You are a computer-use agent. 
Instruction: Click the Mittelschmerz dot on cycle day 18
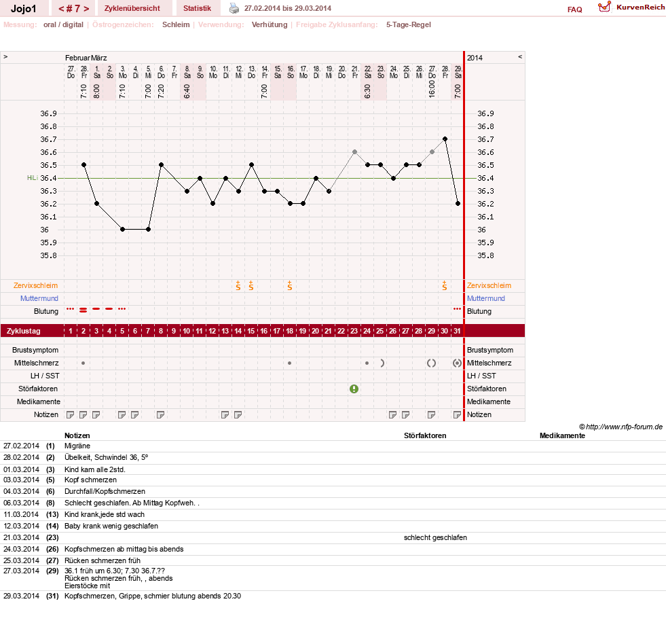[x=290, y=363]
